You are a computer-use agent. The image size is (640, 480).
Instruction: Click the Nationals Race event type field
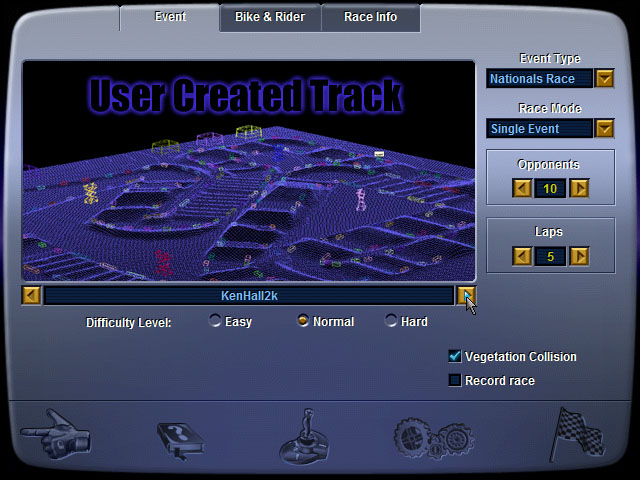pyautogui.click(x=539, y=78)
